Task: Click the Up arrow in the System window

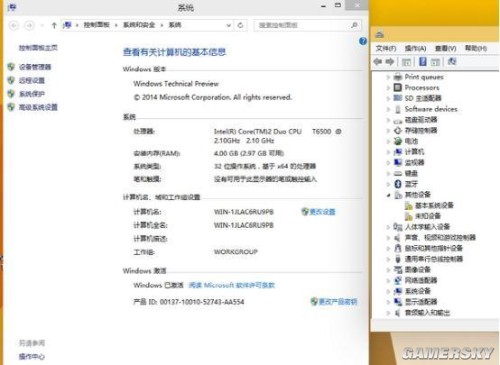Action: point(54,25)
